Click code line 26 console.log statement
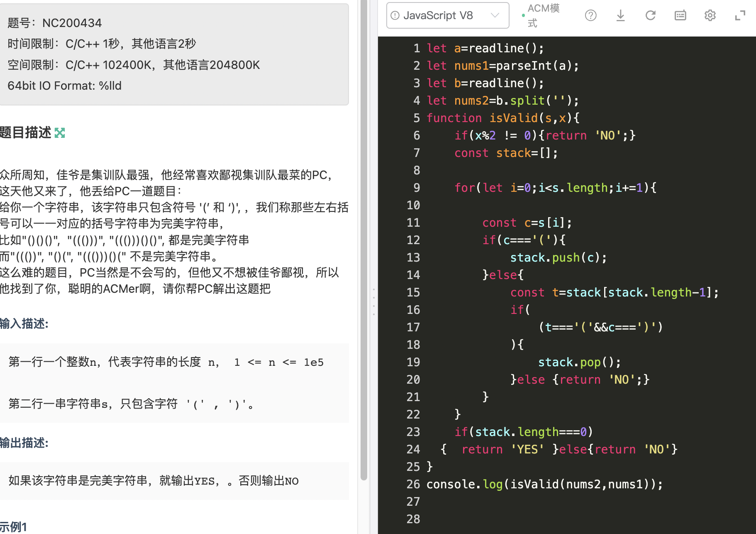756x534 pixels. click(x=544, y=484)
